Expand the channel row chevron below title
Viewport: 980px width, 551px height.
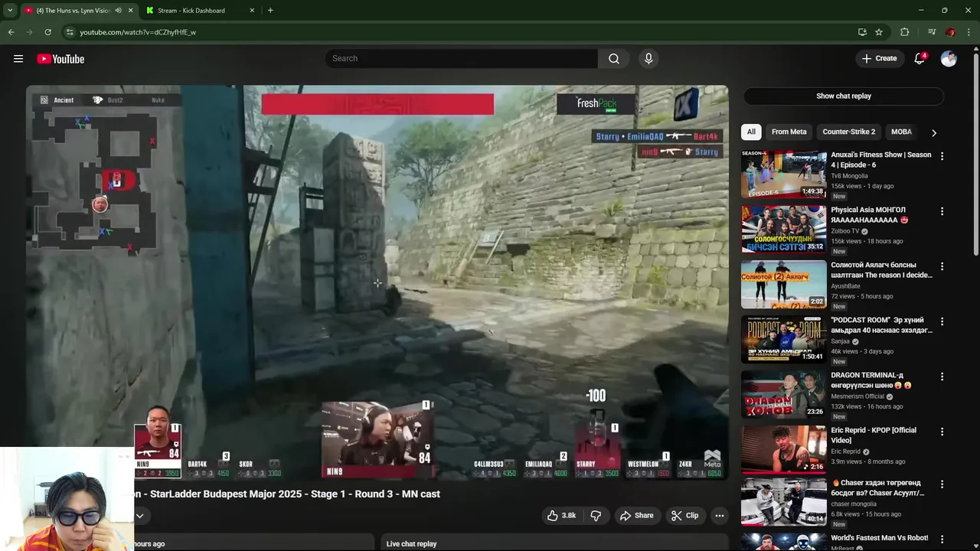click(139, 516)
